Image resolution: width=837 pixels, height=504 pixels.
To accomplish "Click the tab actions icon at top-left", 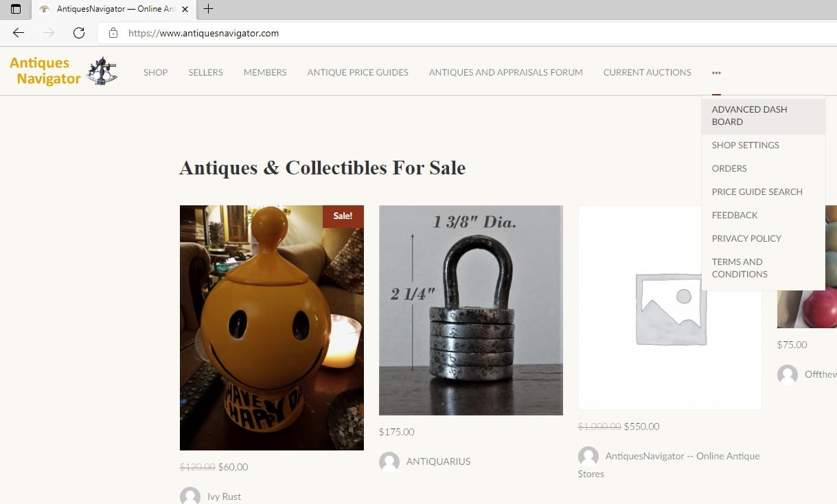I will pos(16,10).
